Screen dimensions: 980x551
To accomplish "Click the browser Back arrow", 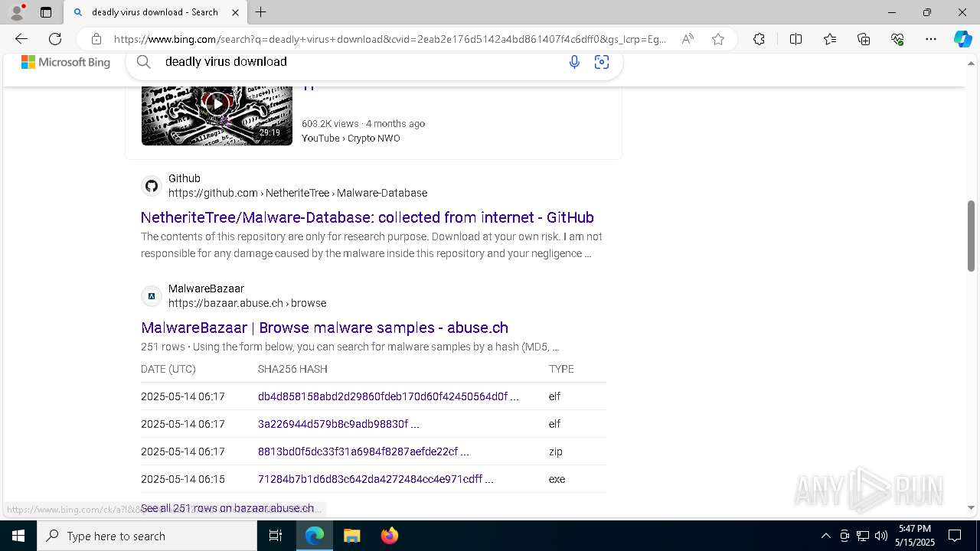I will click(21, 39).
